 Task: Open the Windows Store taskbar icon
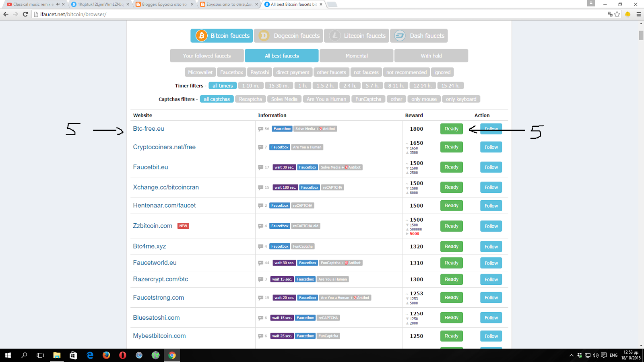tap(73, 355)
